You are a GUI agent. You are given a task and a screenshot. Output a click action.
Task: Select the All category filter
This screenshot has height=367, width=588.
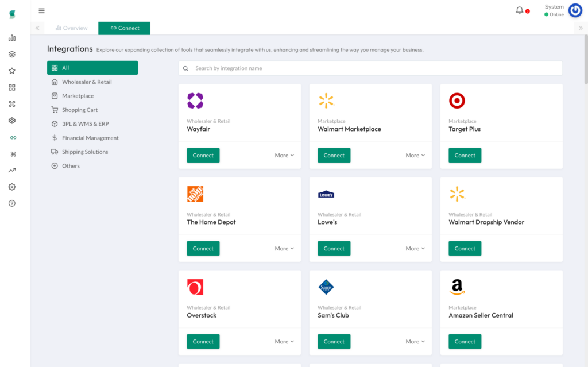point(92,68)
